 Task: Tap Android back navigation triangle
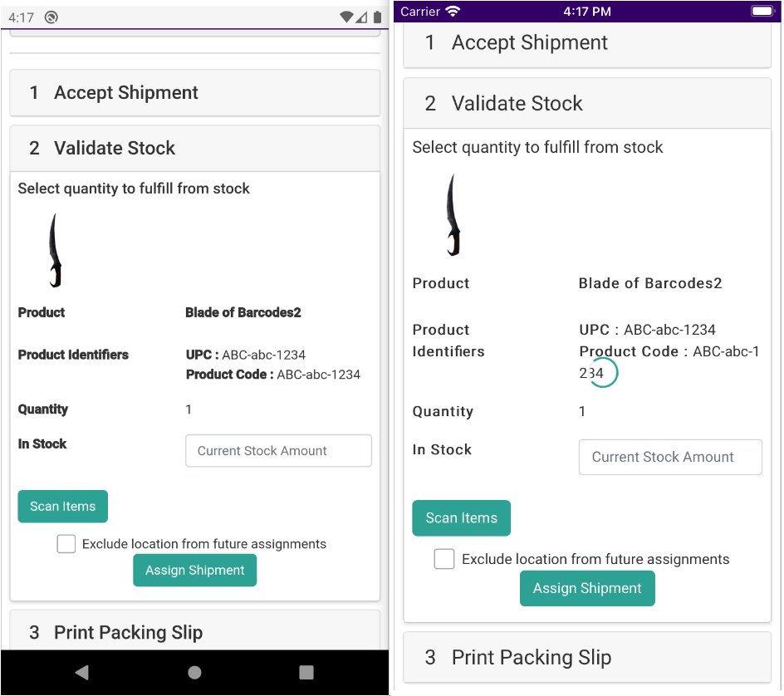pos(81,672)
